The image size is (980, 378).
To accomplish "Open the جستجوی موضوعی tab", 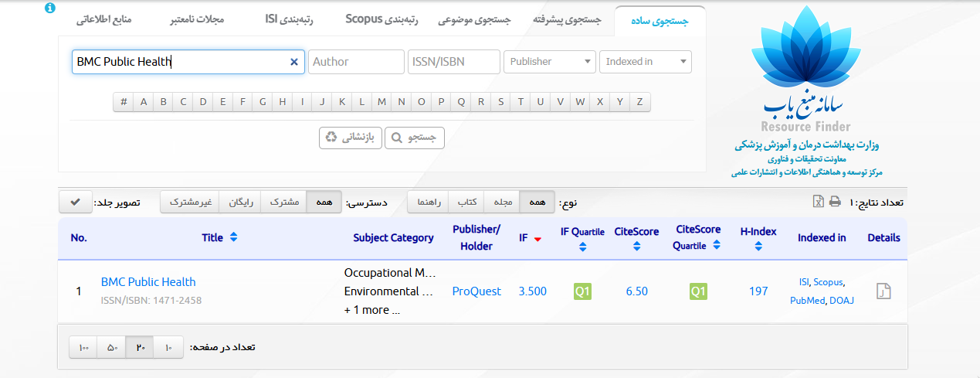I will [x=474, y=21].
